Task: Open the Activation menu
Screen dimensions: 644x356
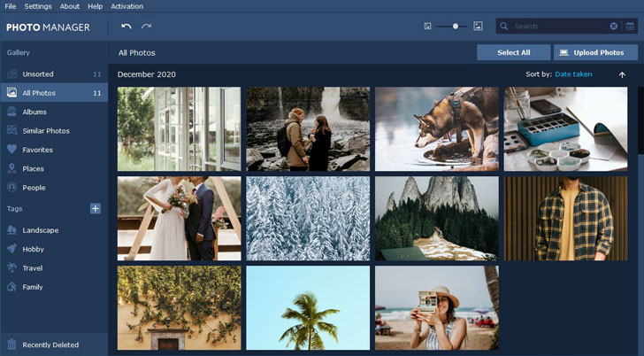Action: coord(126,6)
